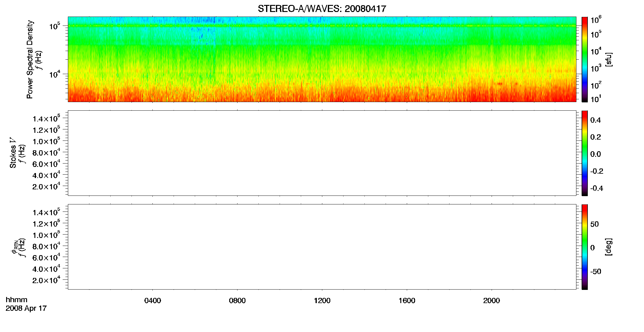Click the 1.0×10^5 tick on the φ RTN panel axis
The image size is (644, 332).
point(46,235)
